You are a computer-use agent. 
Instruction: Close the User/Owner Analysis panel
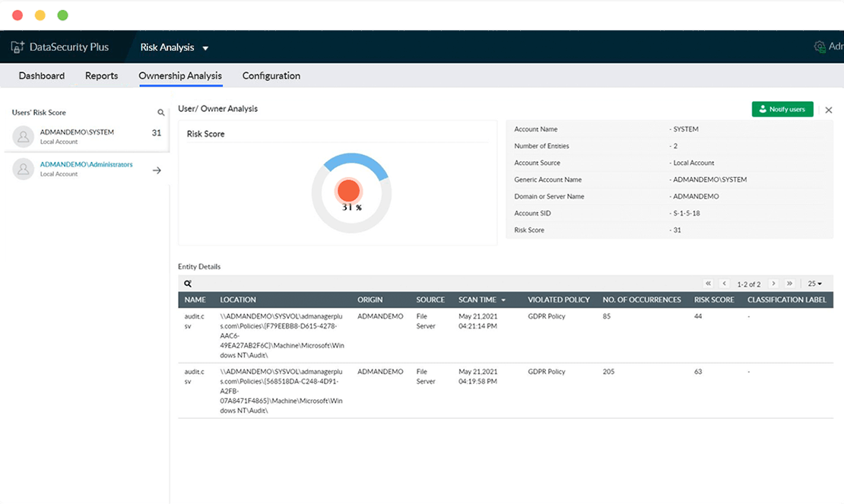tap(829, 110)
